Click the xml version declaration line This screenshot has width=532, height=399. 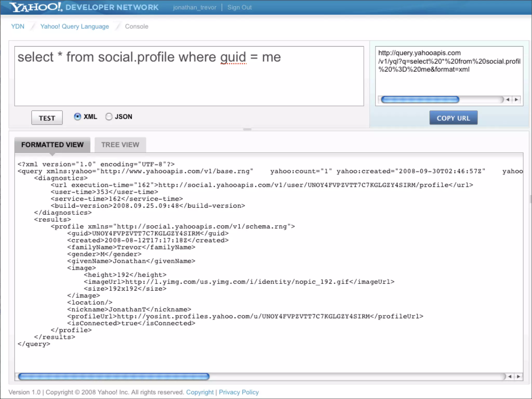[96, 164]
